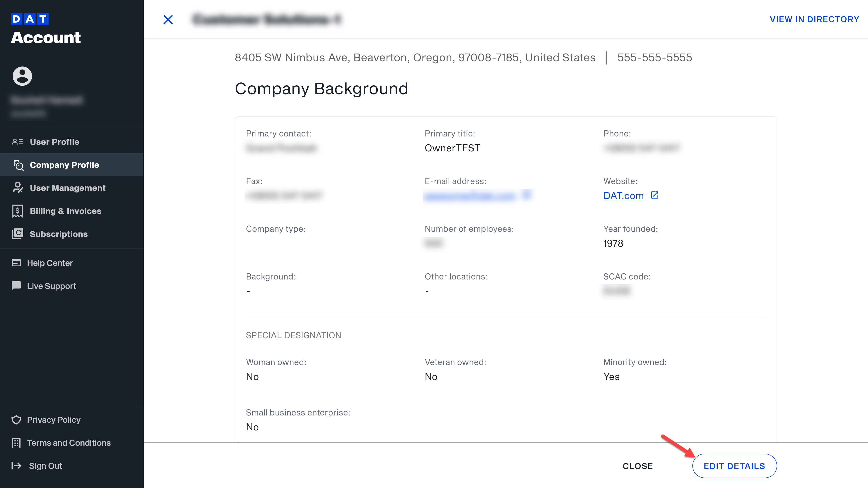Click the VIEW IN DIRECTORY link
The height and width of the screenshot is (488, 868).
(x=815, y=19)
